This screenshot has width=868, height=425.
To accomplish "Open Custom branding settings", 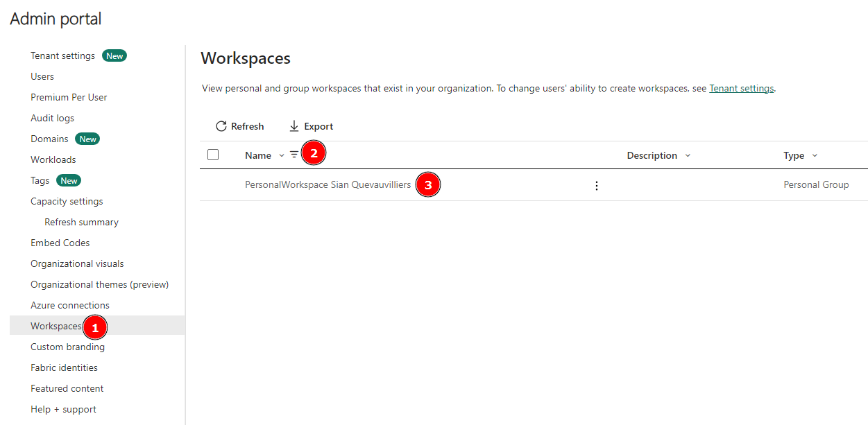I will coord(67,347).
